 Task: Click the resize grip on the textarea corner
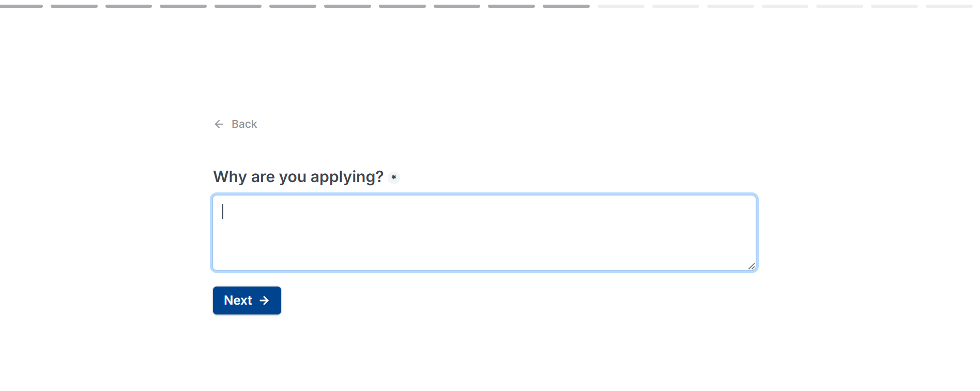click(752, 267)
